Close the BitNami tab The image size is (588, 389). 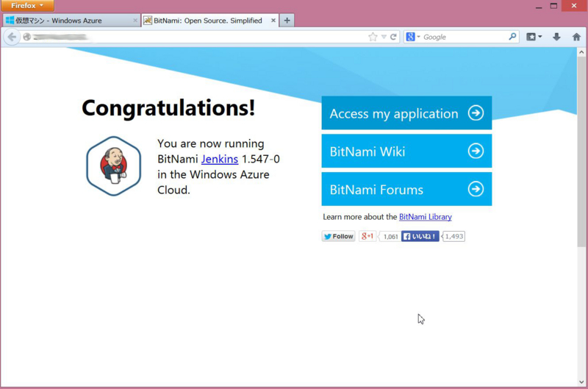click(x=273, y=21)
